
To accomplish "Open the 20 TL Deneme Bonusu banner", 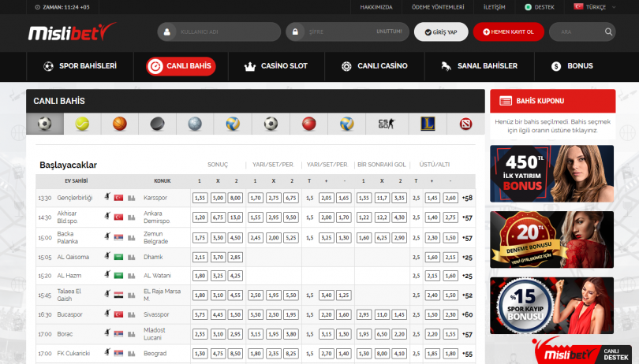I will 551,240.
